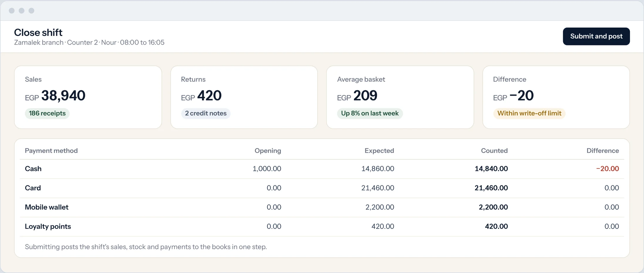Viewport: 644px width, 273px height.
Task: Click Card expected amount 21,460.00
Action: [378, 188]
